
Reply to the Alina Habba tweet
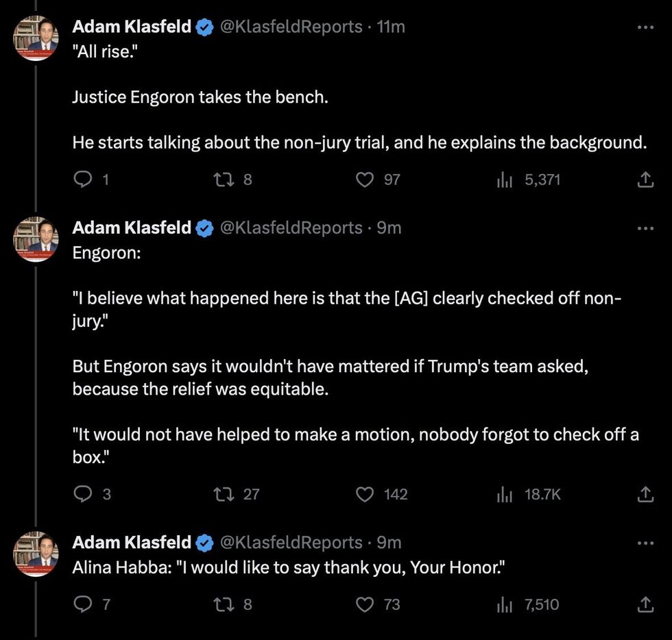[x=82, y=604]
